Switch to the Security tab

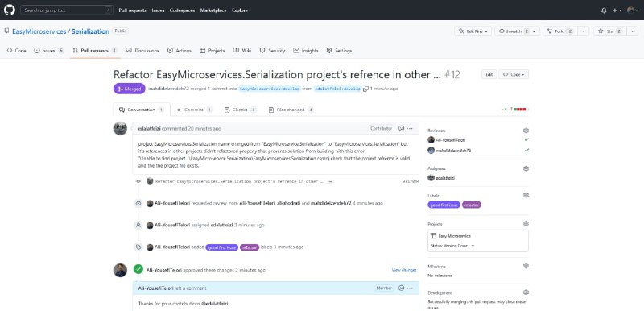click(x=272, y=51)
